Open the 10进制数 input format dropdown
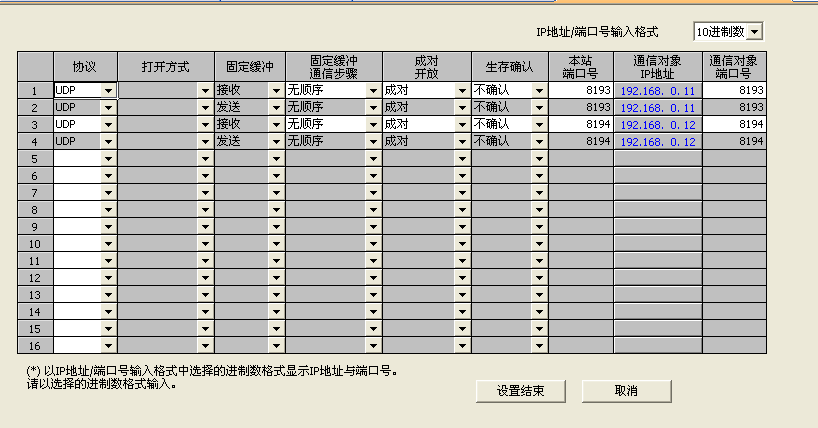This screenshot has width=818, height=428. click(x=754, y=33)
